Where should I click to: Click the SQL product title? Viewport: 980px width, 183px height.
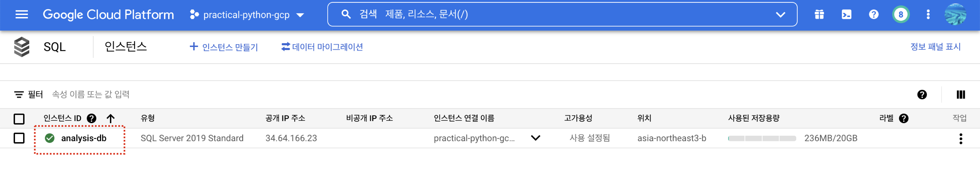click(54, 47)
